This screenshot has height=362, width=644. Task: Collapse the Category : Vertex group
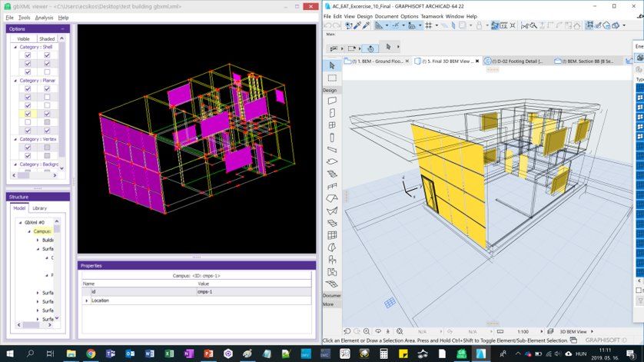[15, 139]
